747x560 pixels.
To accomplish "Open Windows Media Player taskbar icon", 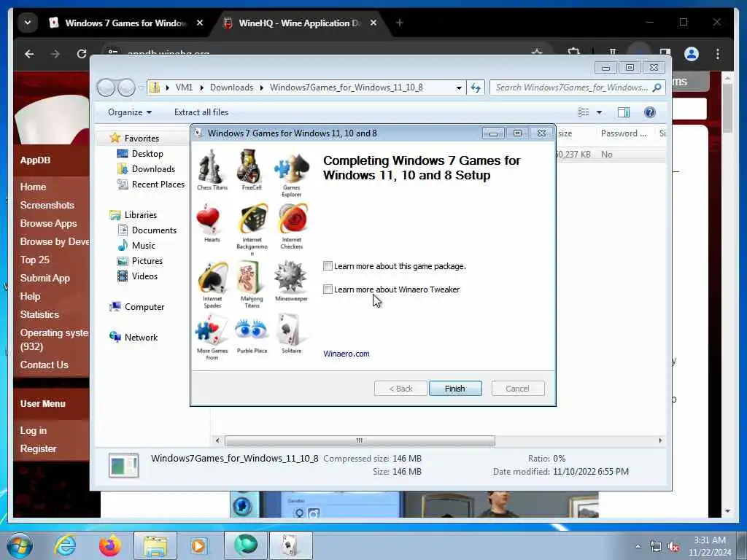I will tap(198, 545).
